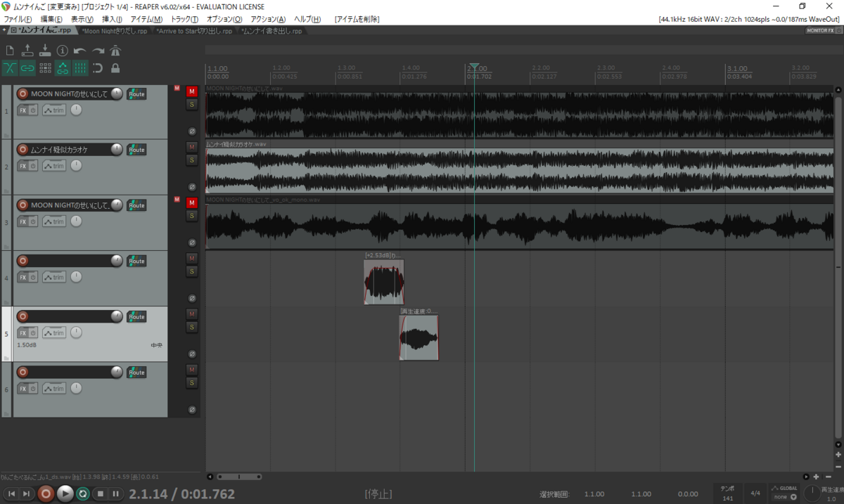Click the Route button on track 2

pyautogui.click(x=136, y=150)
